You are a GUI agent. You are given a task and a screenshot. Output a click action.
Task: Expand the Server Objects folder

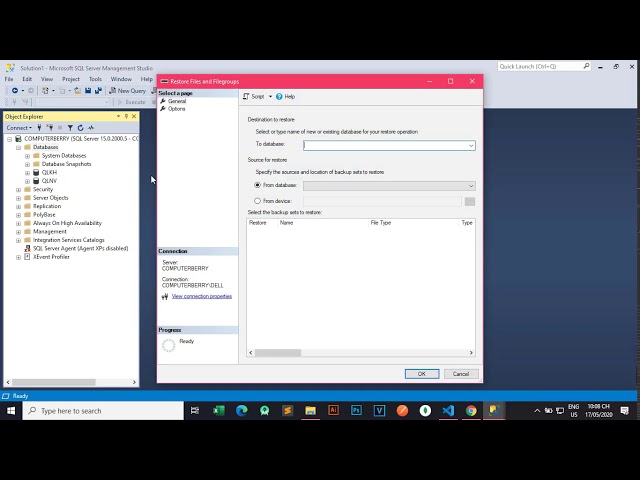[18, 198]
